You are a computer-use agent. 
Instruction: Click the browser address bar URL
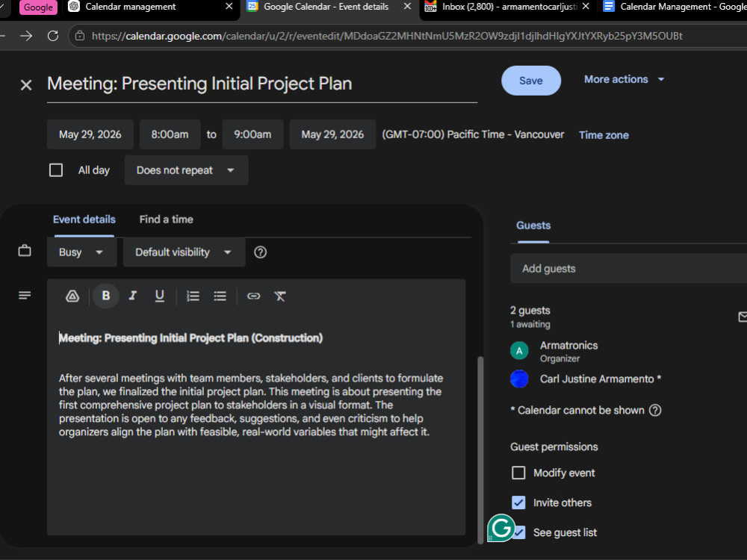387,36
